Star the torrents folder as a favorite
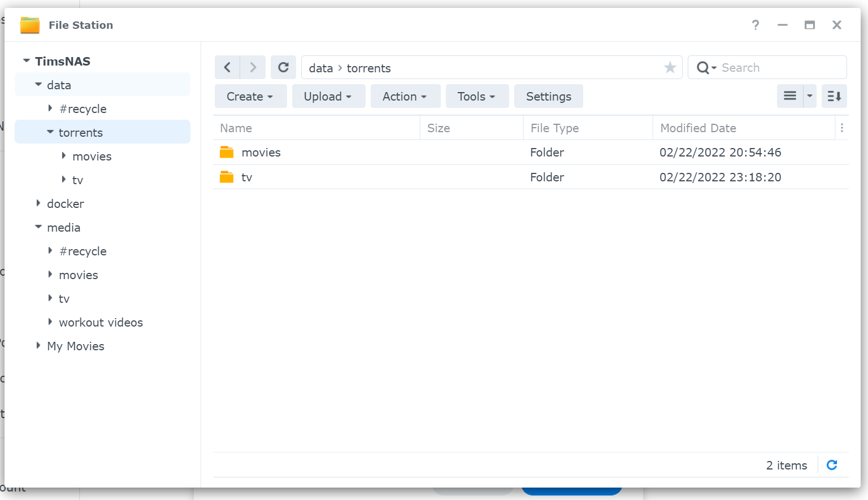The image size is (868, 500). (670, 67)
